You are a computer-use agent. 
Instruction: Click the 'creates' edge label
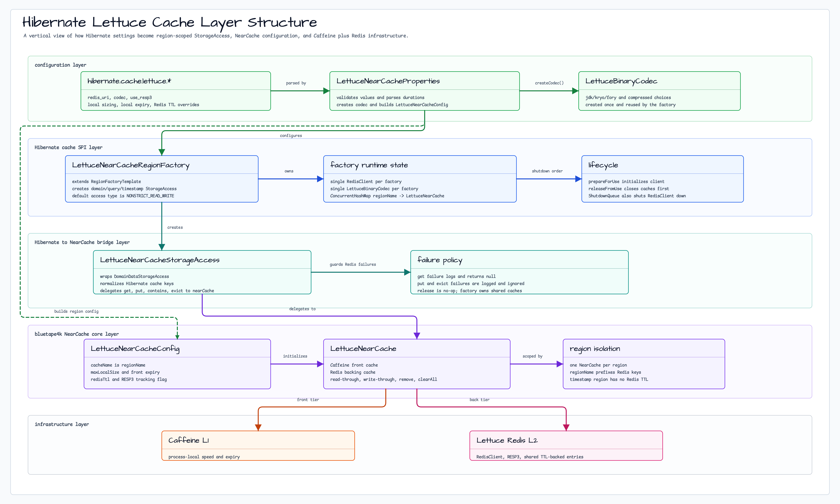pos(175,228)
